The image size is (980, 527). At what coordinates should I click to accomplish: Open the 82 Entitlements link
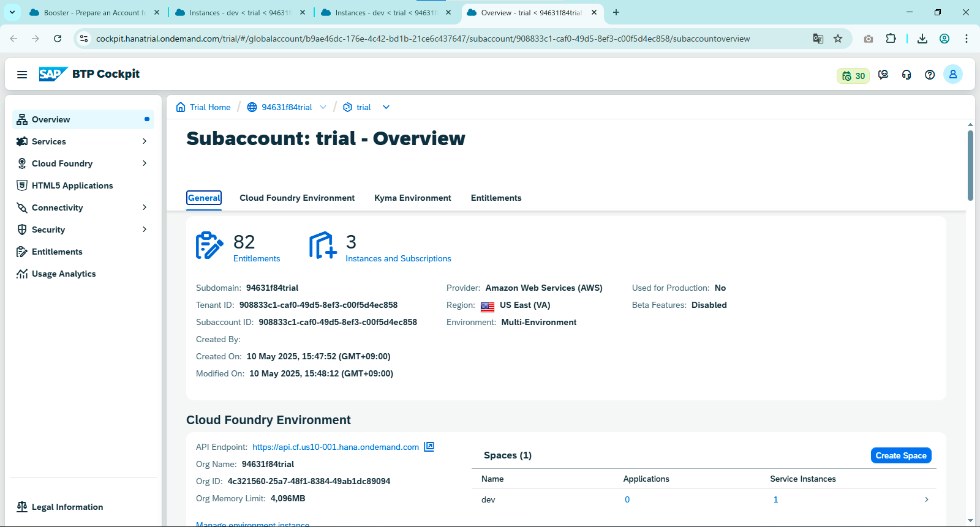pos(257,258)
